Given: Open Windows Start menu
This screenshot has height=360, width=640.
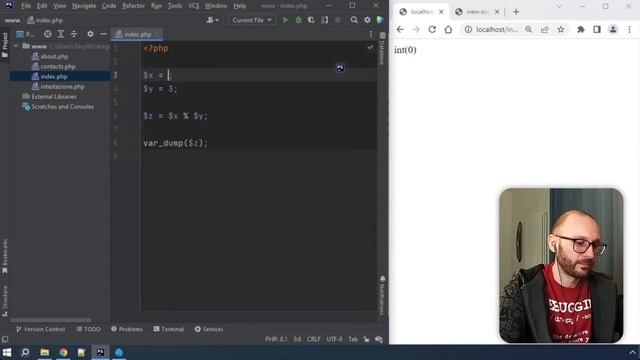Looking at the screenshot, I should tap(7, 352).
